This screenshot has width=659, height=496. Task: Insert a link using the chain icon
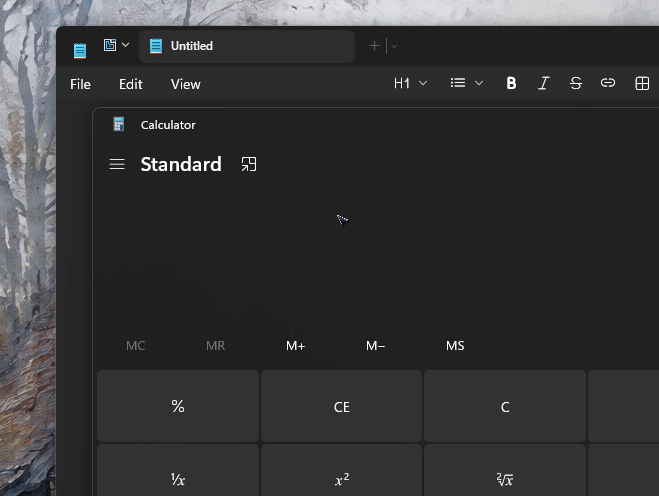point(608,83)
